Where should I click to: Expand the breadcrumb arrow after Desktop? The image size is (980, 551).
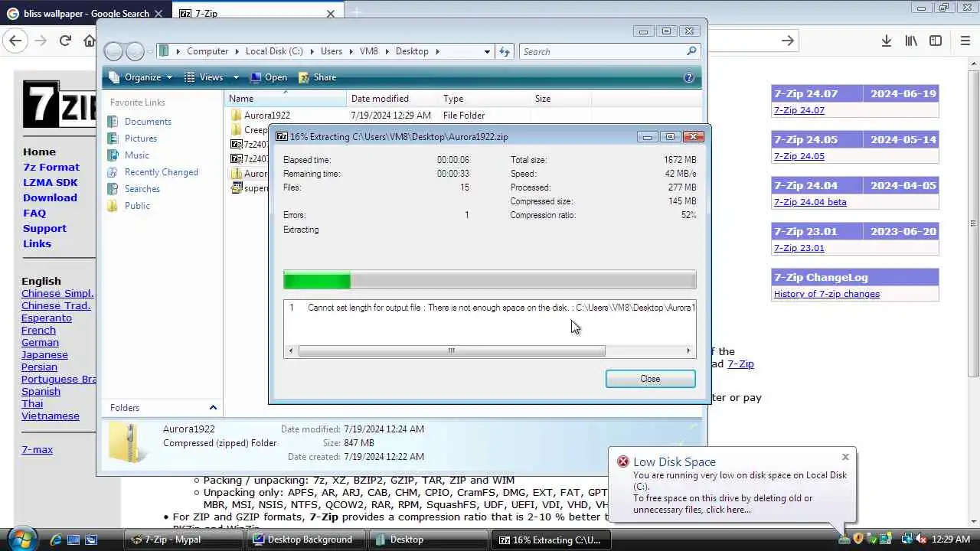[437, 51]
